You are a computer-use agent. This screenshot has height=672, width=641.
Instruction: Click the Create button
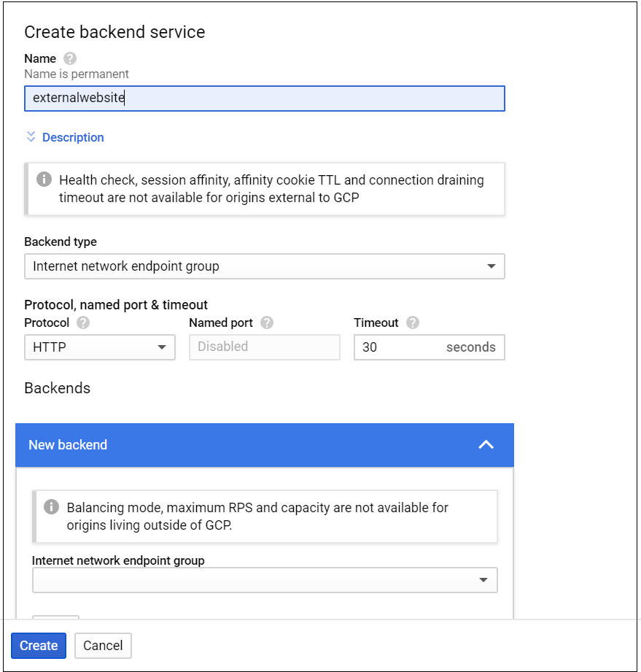pyautogui.click(x=38, y=645)
